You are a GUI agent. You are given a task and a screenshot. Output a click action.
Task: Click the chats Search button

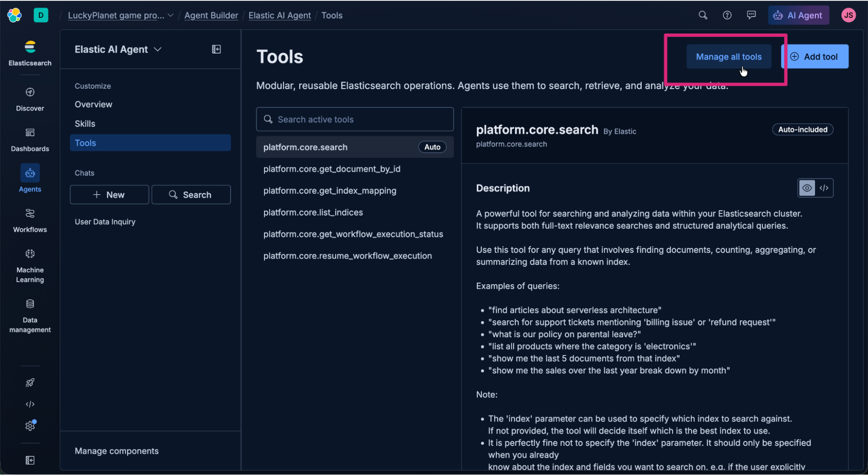point(191,194)
